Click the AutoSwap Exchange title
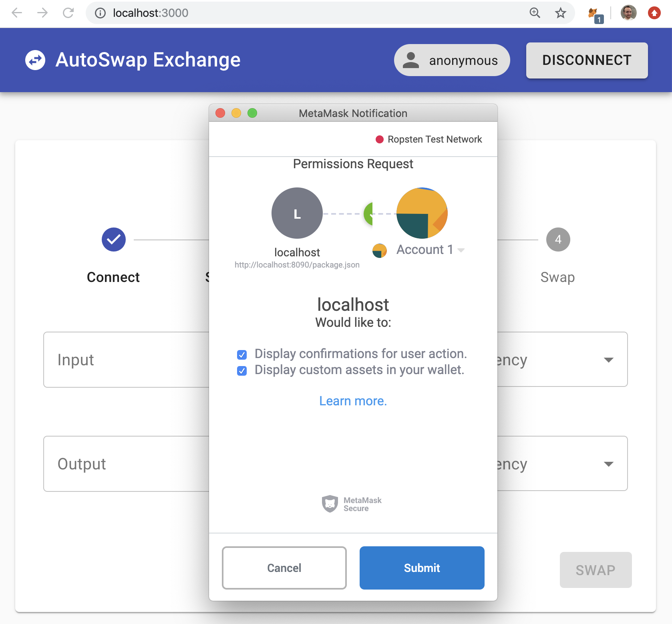 [x=148, y=60]
